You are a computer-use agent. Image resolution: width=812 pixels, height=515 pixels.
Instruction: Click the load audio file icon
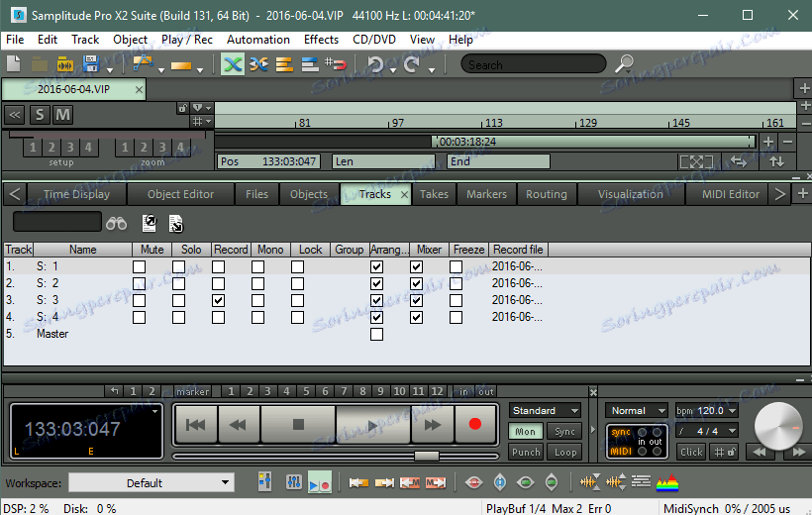pos(64,64)
